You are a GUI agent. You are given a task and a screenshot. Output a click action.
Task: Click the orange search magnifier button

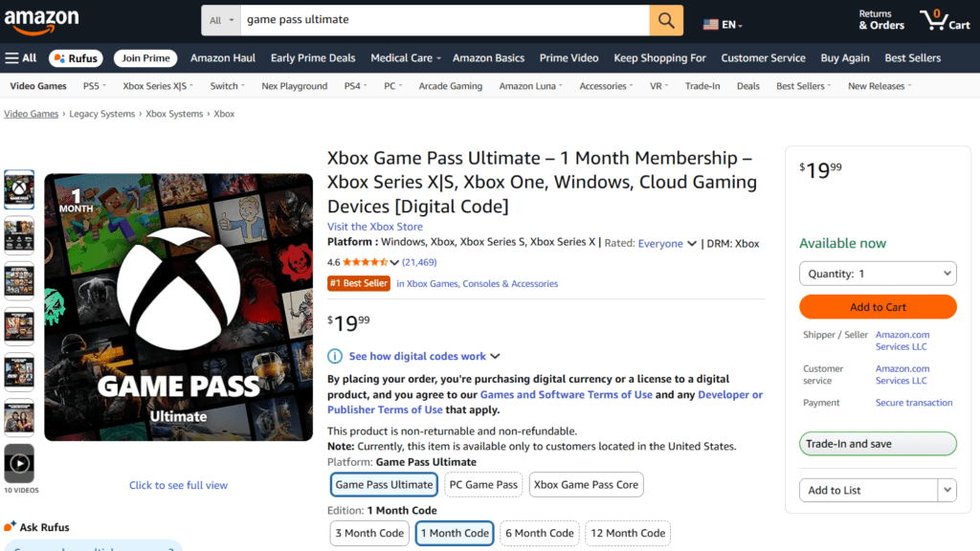pos(666,20)
